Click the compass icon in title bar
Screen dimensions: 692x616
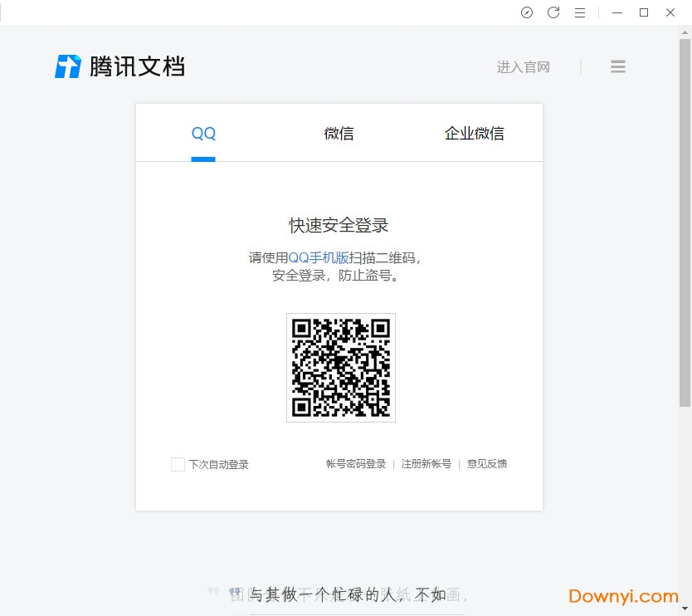(527, 12)
